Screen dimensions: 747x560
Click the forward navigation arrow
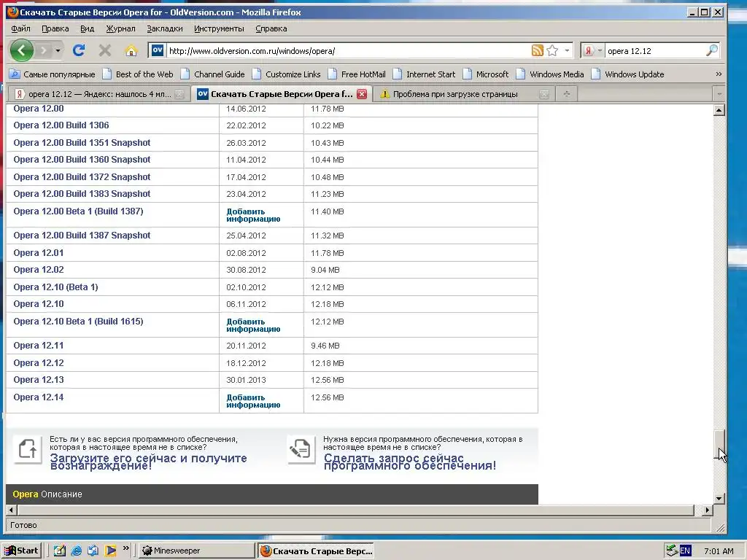(x=43, y=50)
